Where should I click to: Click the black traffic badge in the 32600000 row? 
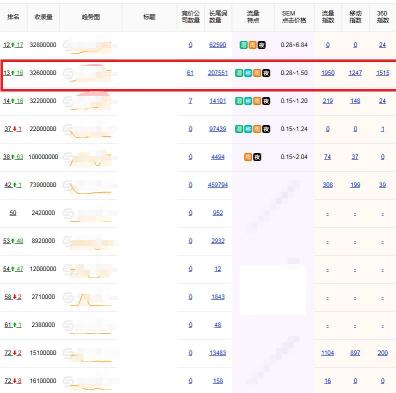click(x=266, y=73)
